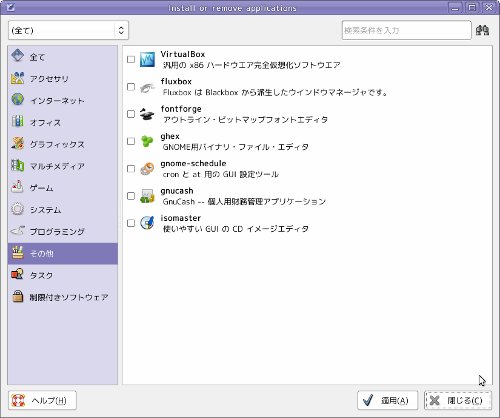The width and height of the screenshot is (500, 418).
Task: Click the 制限付きソフトウェア lock icon
Action: (18, 296)
